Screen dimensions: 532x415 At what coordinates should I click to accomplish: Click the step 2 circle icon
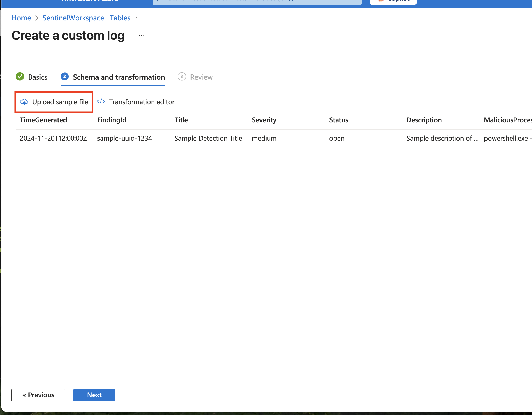pos(65,77)
